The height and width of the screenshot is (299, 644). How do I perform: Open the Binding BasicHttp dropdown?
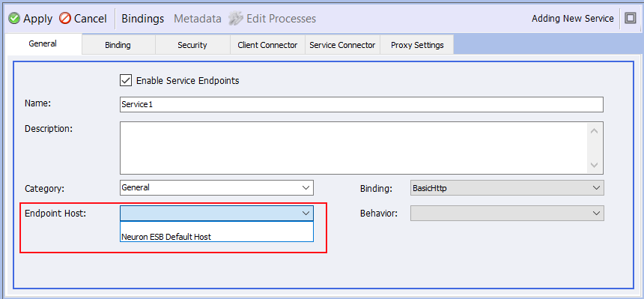507,187
